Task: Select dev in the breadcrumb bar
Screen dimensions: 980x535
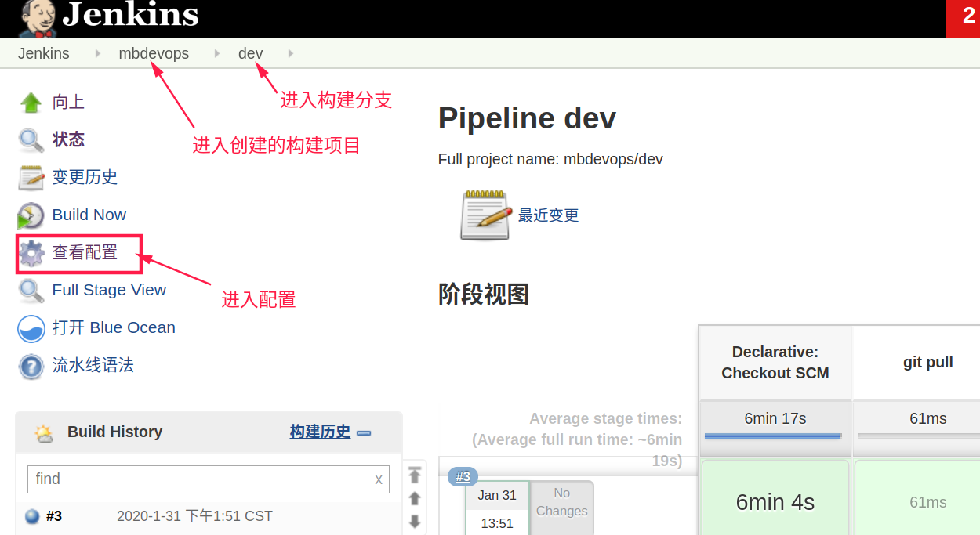Action: (x=250, y=53)
